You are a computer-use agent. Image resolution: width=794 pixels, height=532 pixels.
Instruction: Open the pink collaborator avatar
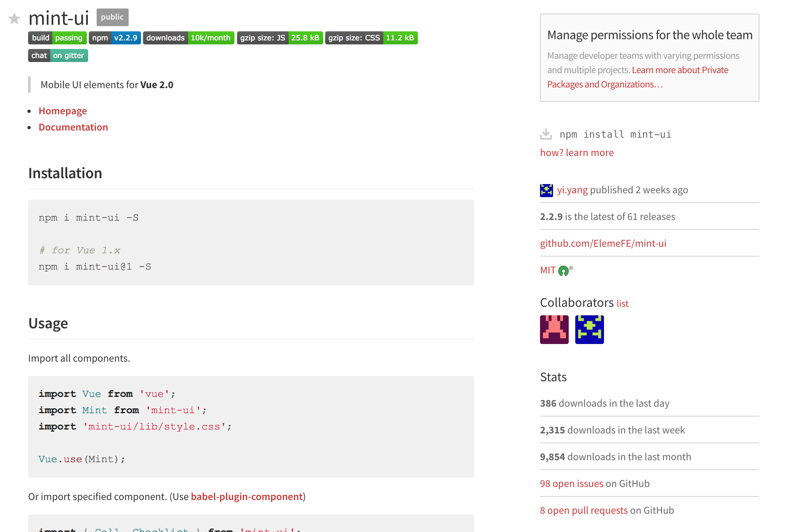[554, 329]
